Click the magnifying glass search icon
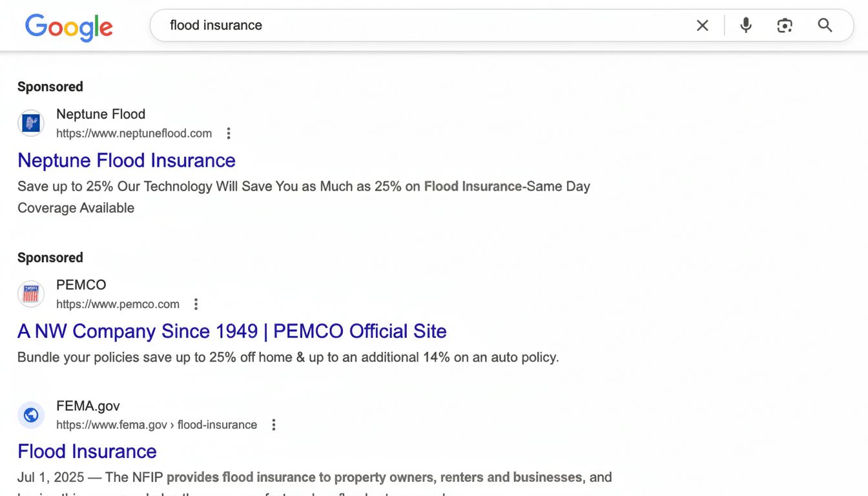Image resolution: width=868 pixels, height=496 pixels. pos(825,25)
